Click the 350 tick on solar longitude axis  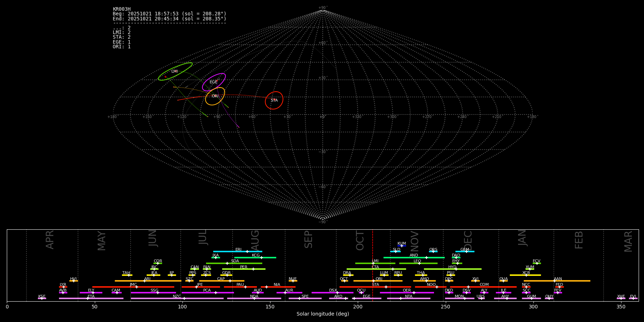coord(621,307)
